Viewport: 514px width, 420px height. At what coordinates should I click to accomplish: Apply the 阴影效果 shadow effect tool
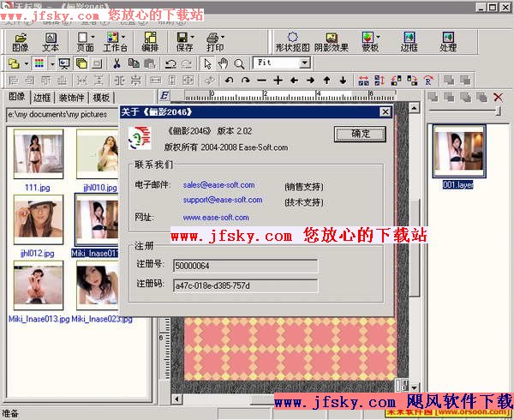[x=332, y=42]
